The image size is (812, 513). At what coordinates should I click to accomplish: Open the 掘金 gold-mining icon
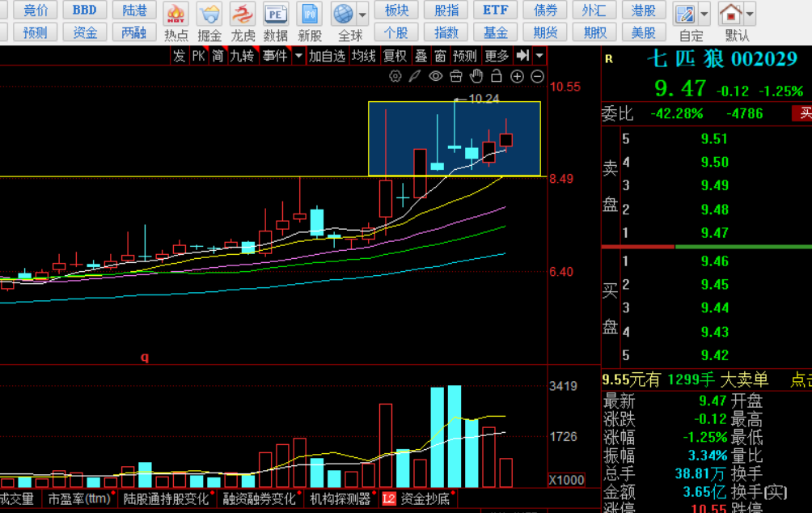[209, 22]
